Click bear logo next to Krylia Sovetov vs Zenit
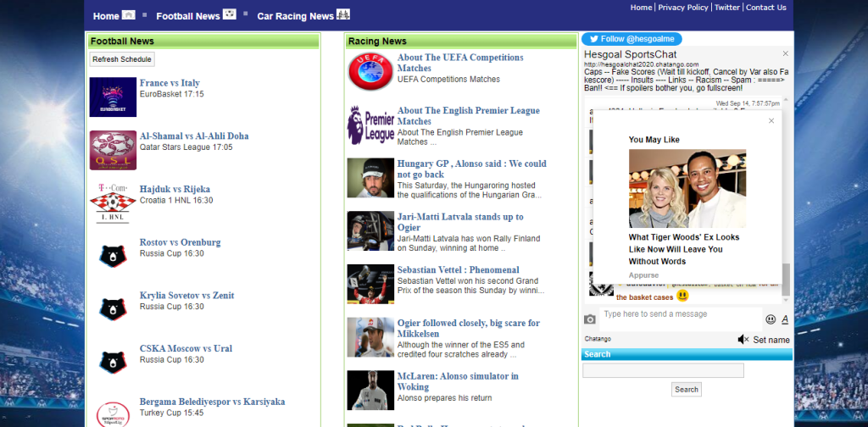 click(113, 309)
